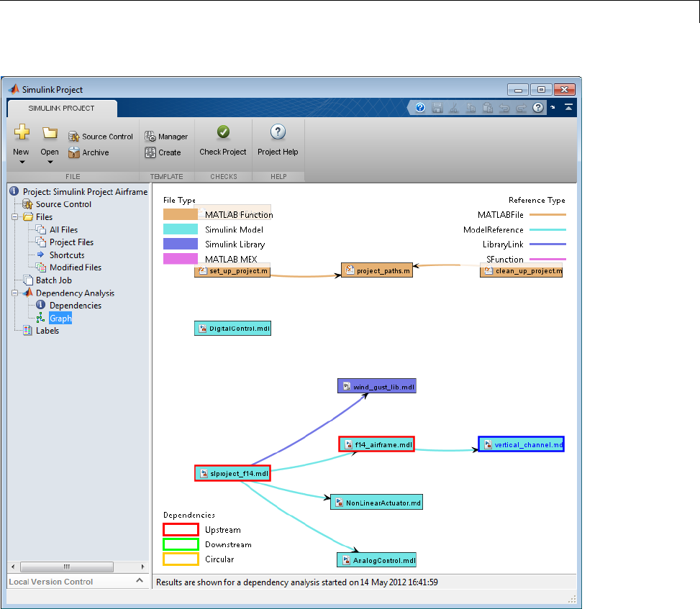Screen dimensions: 700x609
Task: Click the blue help icon in the quick access bar
Action: 420,108
